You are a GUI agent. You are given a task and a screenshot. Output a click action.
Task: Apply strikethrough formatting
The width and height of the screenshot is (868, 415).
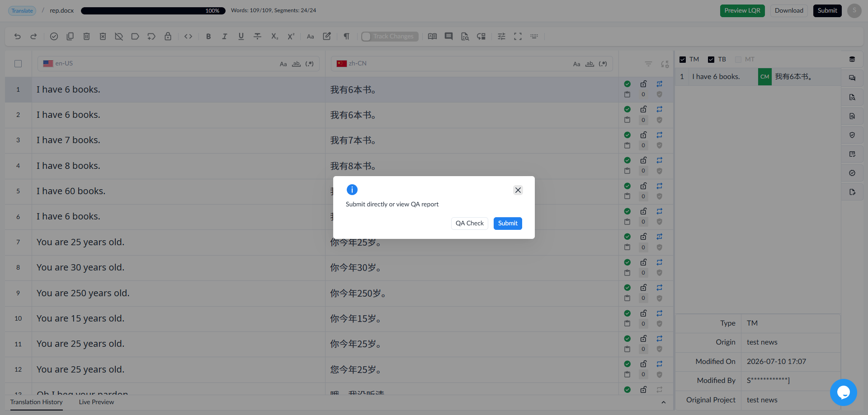[257, 36]
